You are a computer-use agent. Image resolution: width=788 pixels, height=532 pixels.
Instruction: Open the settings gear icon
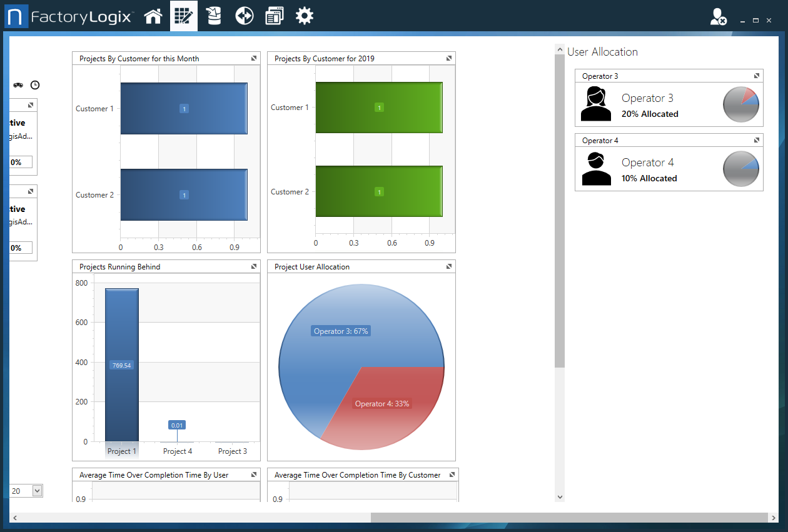(x=305, y=16)
